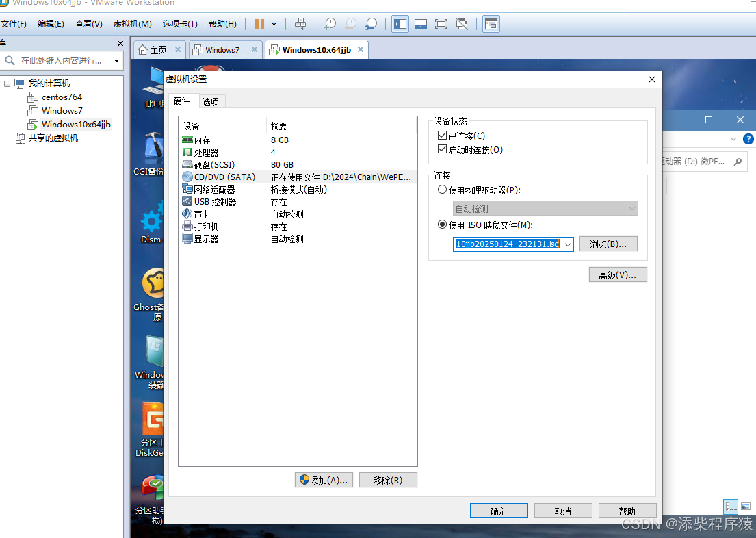The image size is (756, 538).
Task: Close the 主页 tab
Action: pyautogui.click(x=178, y=49)
